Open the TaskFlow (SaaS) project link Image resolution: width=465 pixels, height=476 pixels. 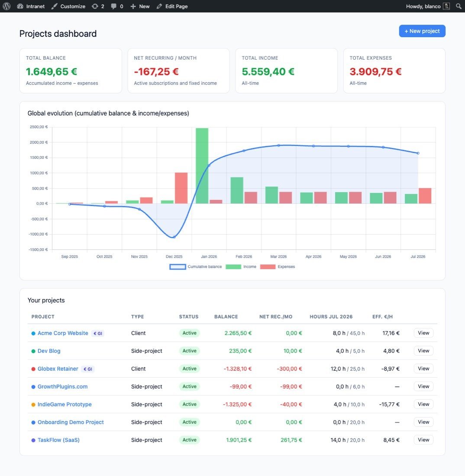[58, 440]
